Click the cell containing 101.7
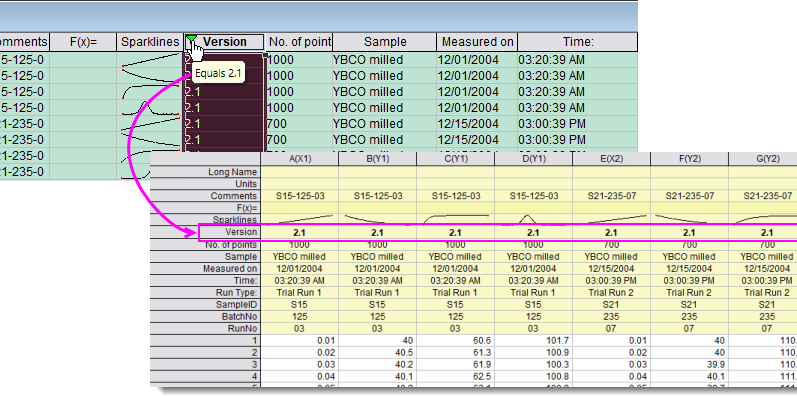The height and width of the screenshot is (396, 797). point(533,341)
